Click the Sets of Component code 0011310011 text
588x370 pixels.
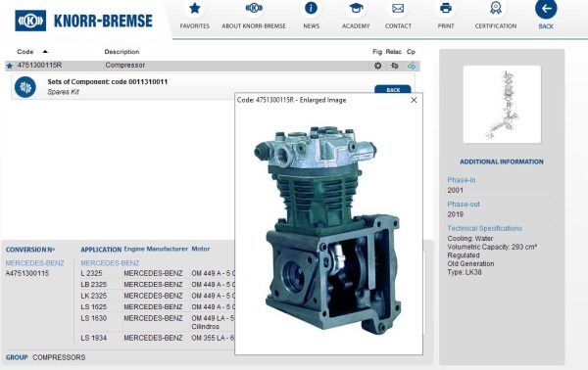pyautogui.click(x=107, y=82)
